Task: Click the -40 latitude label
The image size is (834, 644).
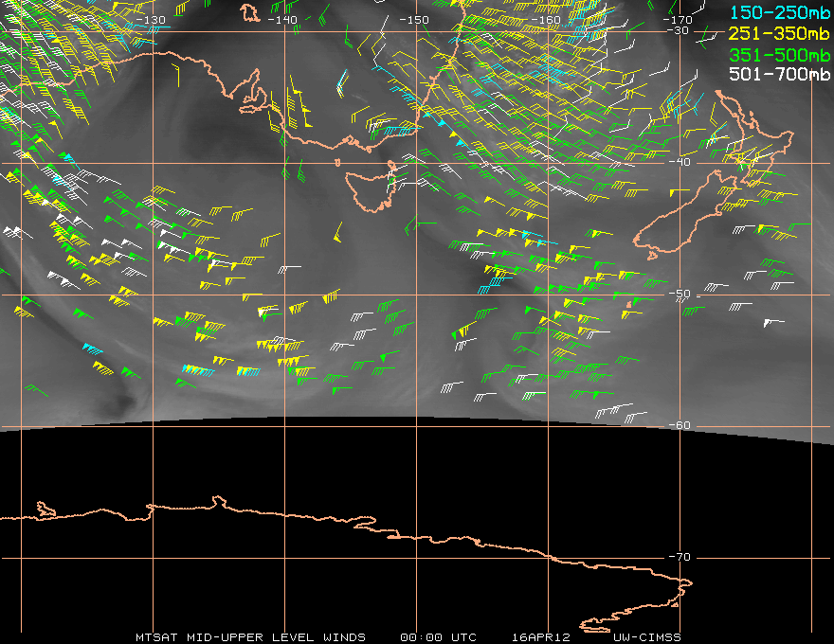Action: point(680,163)
